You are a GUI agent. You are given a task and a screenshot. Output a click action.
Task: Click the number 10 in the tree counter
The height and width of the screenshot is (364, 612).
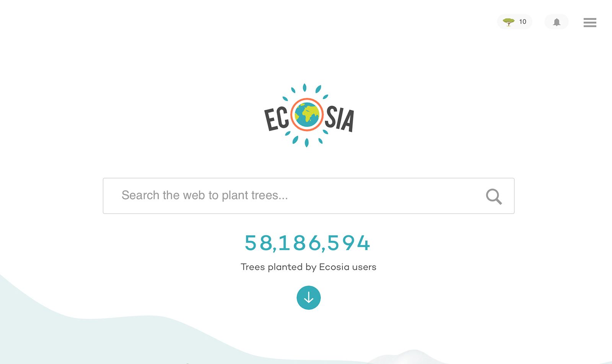coord(522,22)
